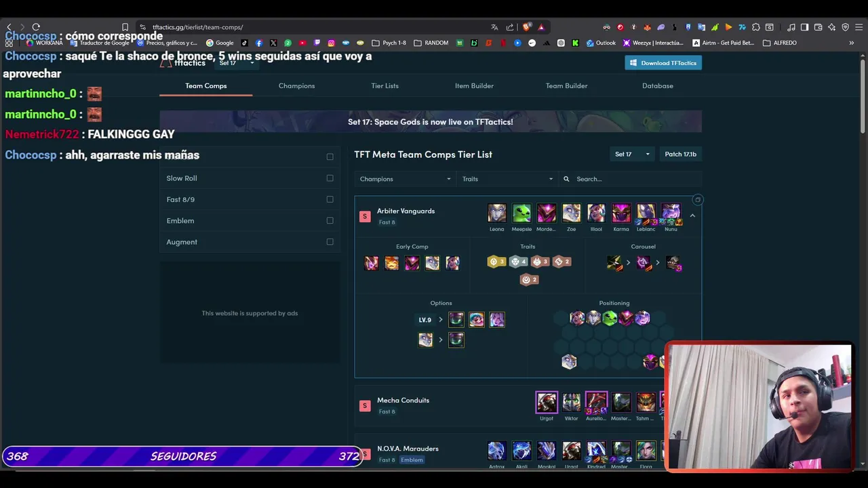Open the Database tab
This screenshot has width=868, height=488.
(x=658, y=85)
